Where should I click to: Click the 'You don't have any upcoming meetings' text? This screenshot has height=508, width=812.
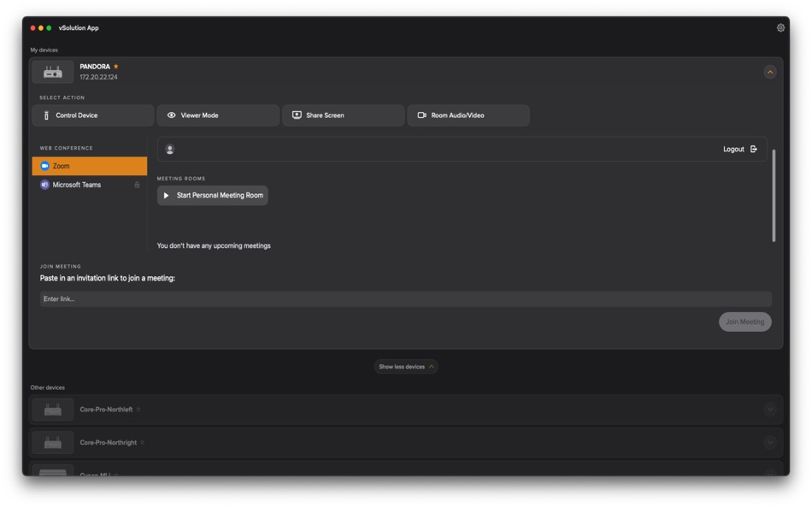pos(214,245)
